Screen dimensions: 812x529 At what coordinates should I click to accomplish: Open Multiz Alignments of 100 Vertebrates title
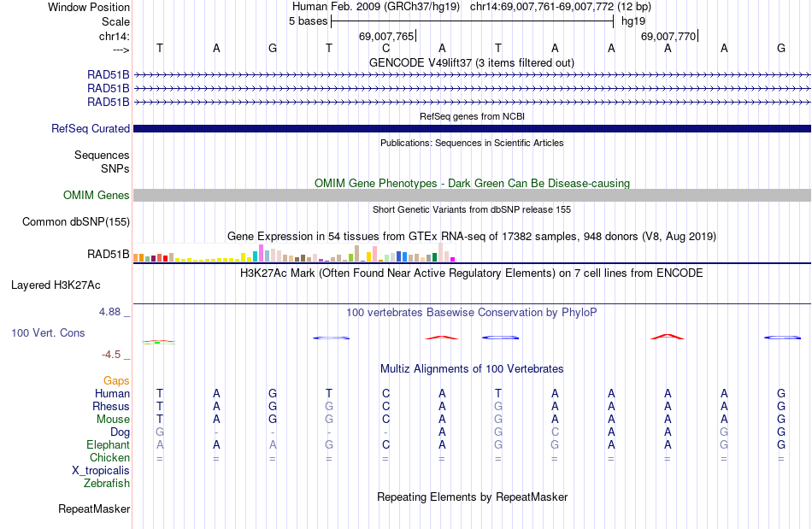point(472,368)
